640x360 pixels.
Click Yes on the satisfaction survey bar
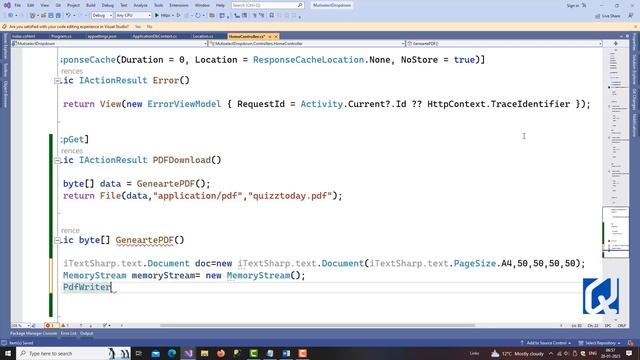tap(138, 27)
